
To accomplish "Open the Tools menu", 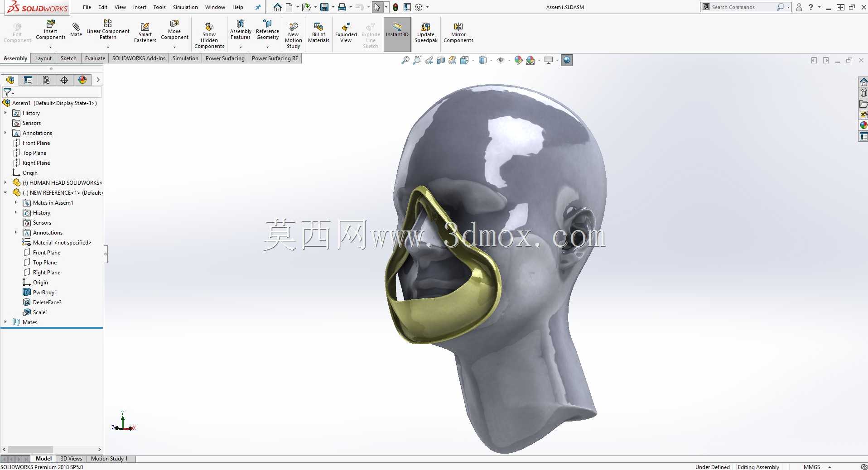I will click(159, 7).
